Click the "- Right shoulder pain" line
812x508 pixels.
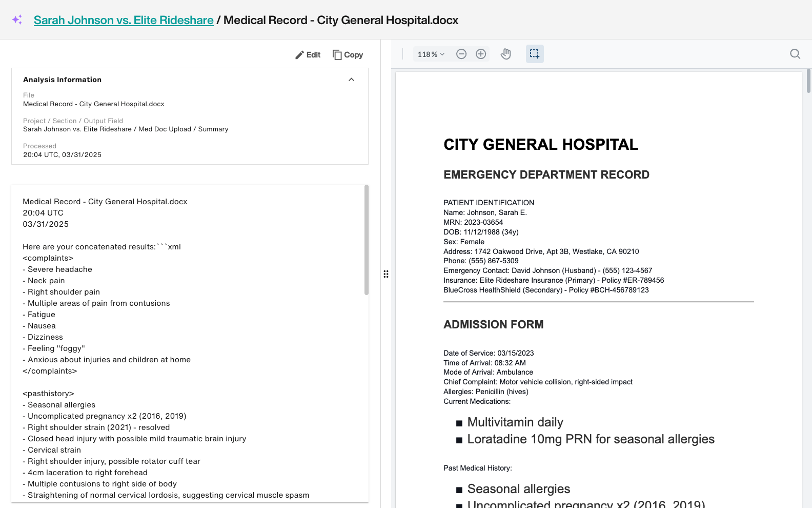pyautogui.click(x=61, y=292)
